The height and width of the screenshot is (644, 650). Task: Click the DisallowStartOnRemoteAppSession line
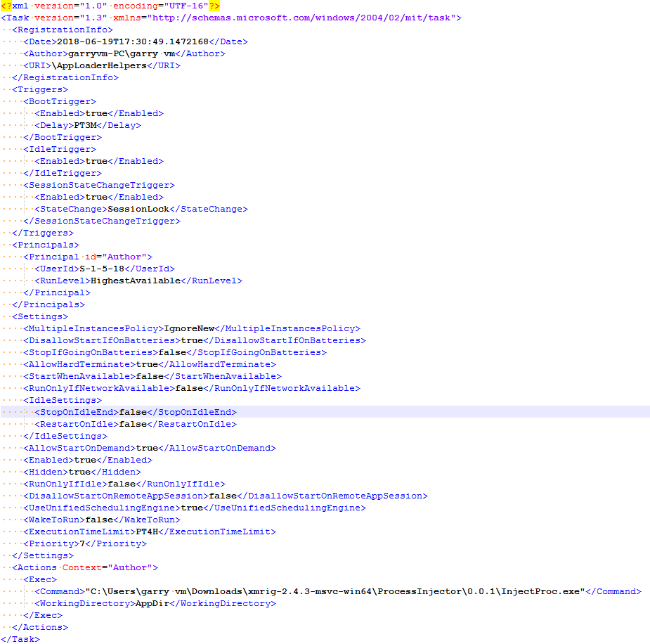pyautogui.click(x=226, y=496)
